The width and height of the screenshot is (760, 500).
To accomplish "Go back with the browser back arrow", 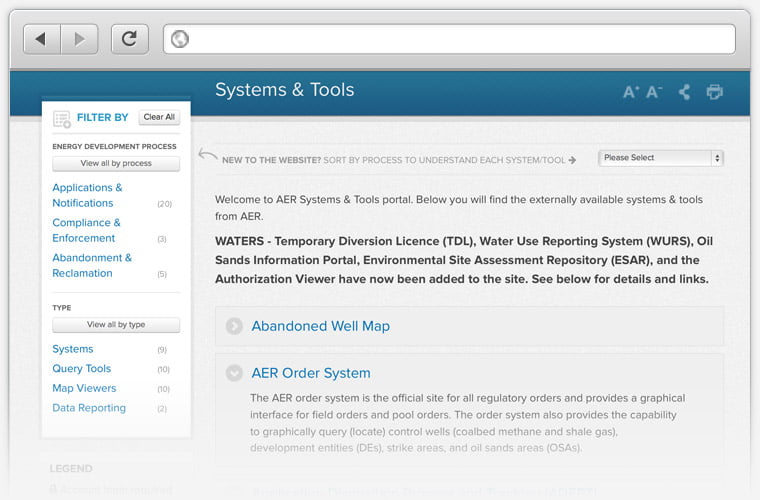I will click(42, 39).
